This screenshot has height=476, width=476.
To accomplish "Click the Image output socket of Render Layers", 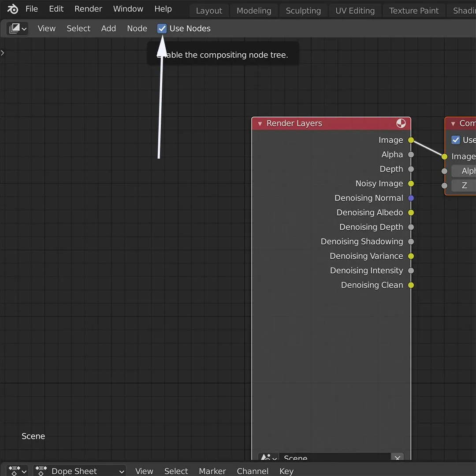I will 411,140.
